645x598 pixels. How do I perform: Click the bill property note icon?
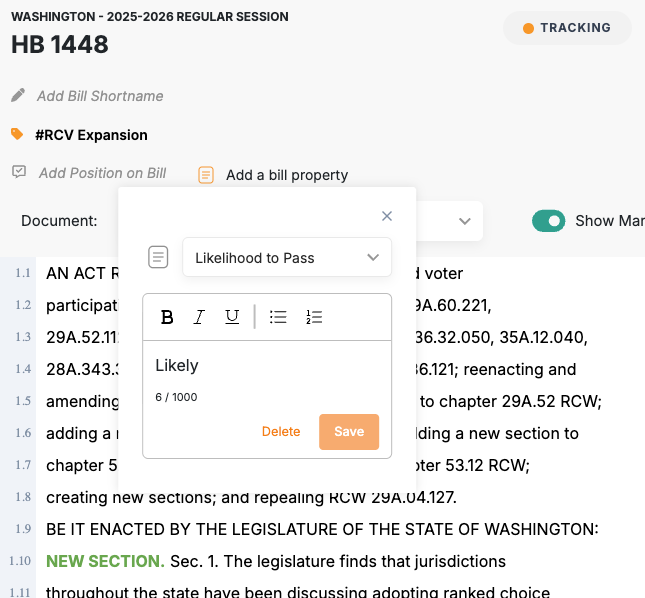point(206,175)
